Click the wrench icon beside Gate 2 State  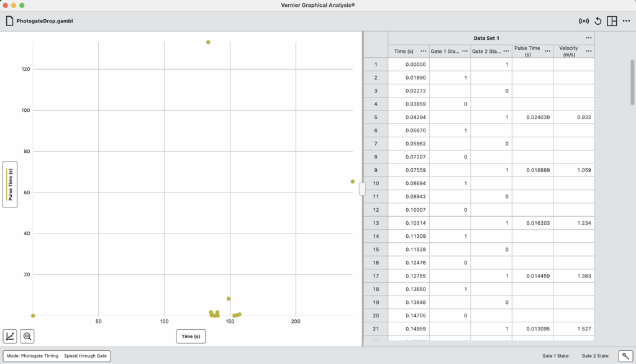[627, 355]
